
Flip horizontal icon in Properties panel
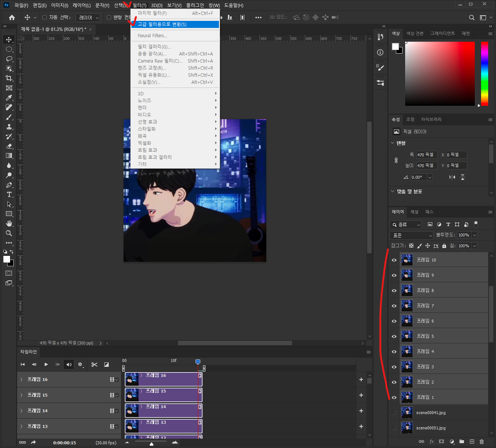click(452, 177)
